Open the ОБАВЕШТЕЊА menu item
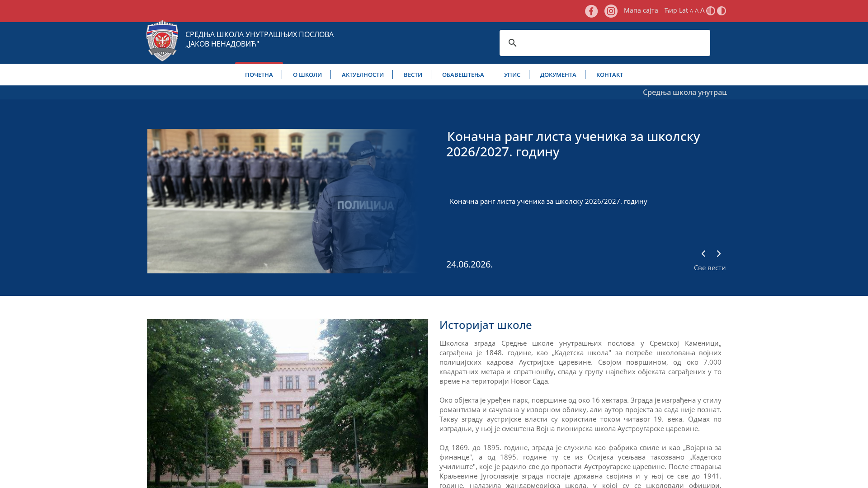Screen dimensions: 868x488 point(463,75)
